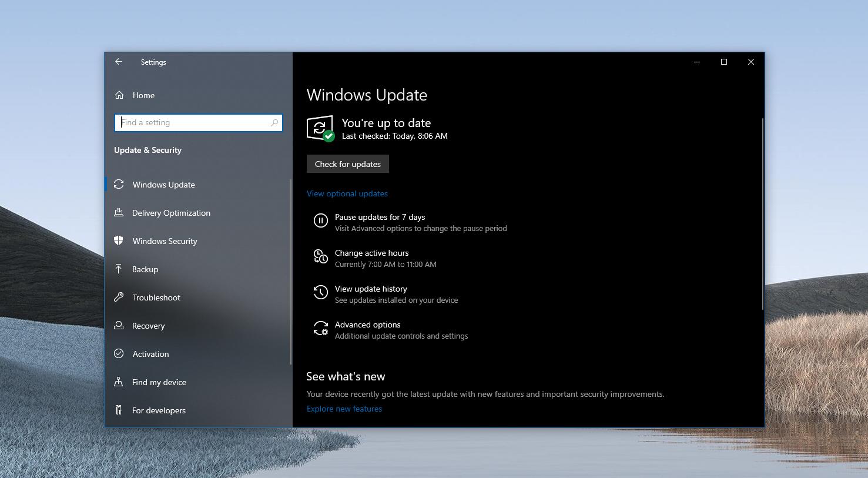Click the up-to-date status icon
The width and height of the screenshot is (868, 478).
320,128
